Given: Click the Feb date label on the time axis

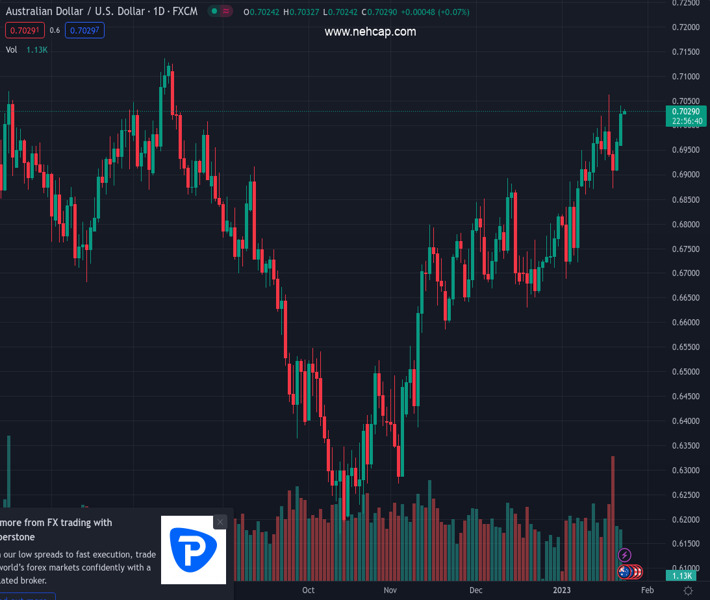Looking at the screenshot, I should (x=645, y=590).
